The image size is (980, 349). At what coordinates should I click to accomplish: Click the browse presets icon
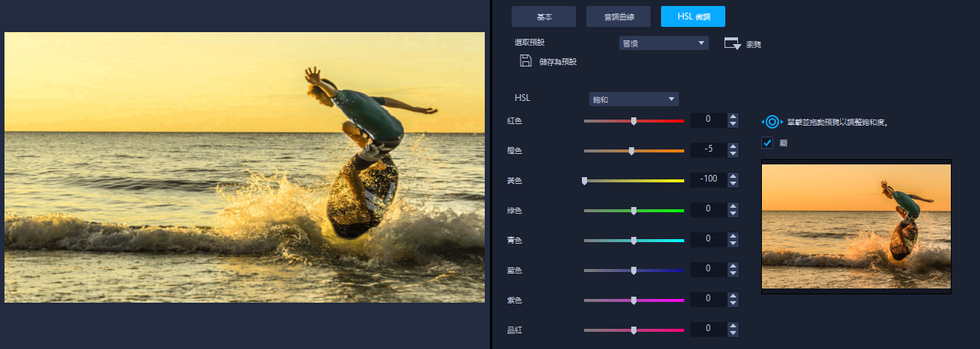coord(732,44)
